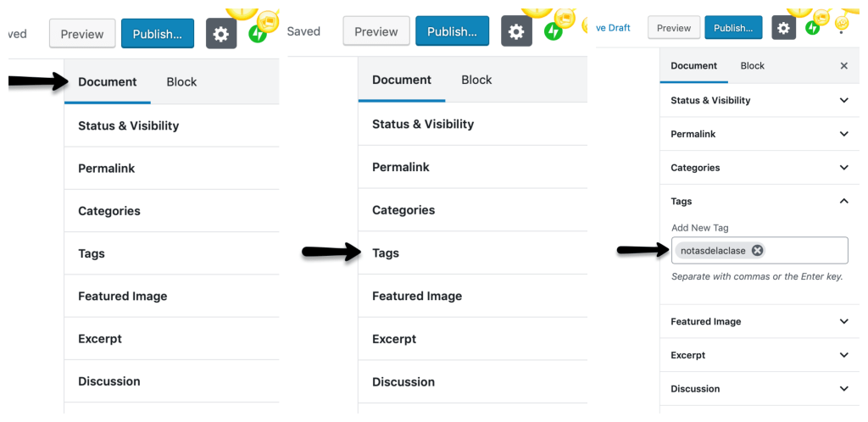Click the gear icon in the fully visible 'Saved' toolbar
Image resolution: width=868 pixels, height=422 pixels.
coord(516,31)
